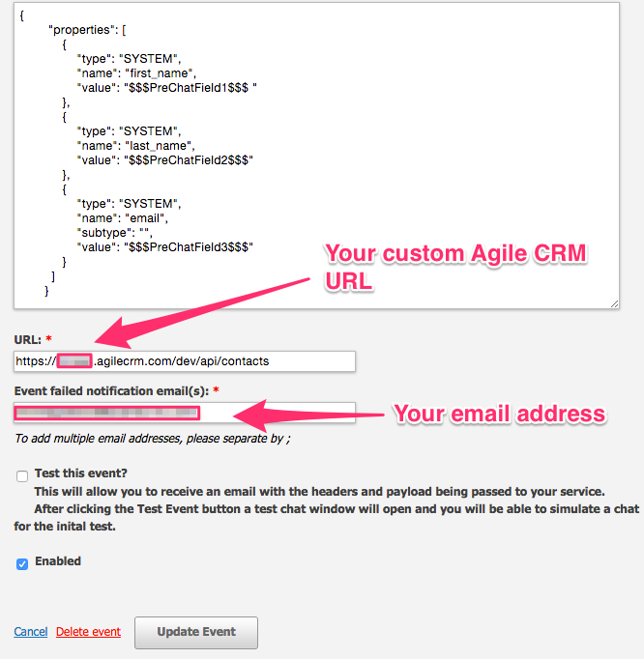Click the Delete event link

[88, 632]
